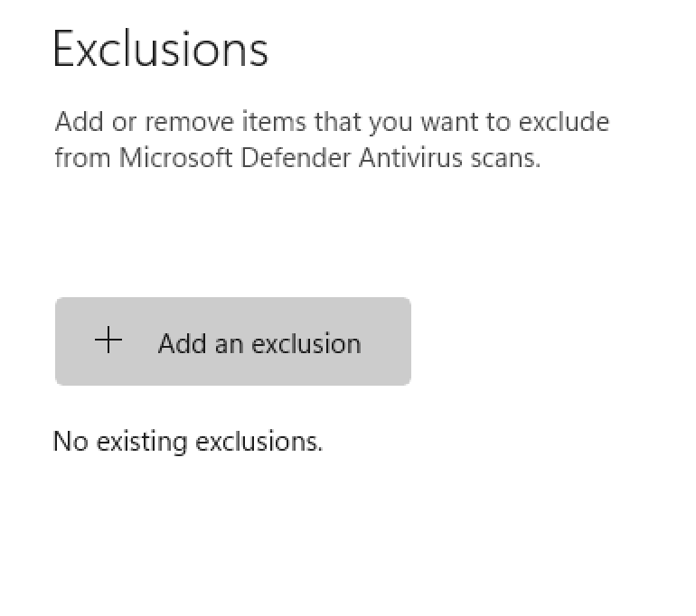Click the Exclusions page heading
This screenshot has height=616, width=696.
161,49
